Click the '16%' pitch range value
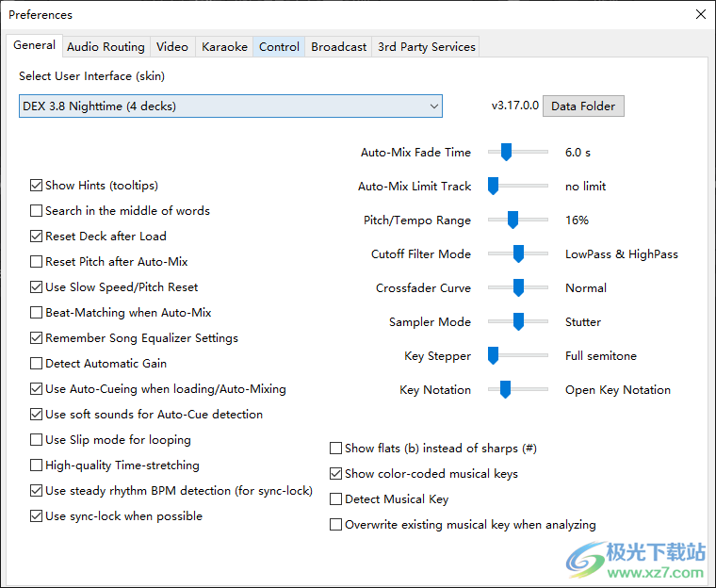 coord(577,220)
